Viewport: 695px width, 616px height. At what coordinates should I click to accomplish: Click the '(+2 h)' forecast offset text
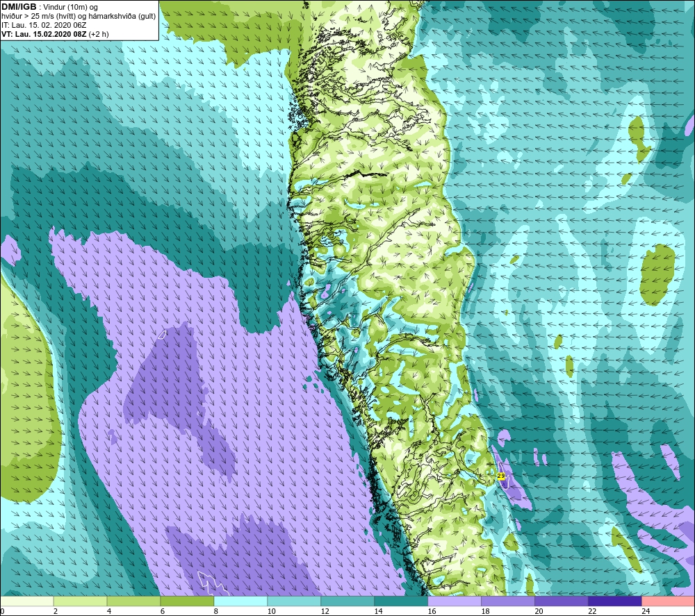(99, 34)
